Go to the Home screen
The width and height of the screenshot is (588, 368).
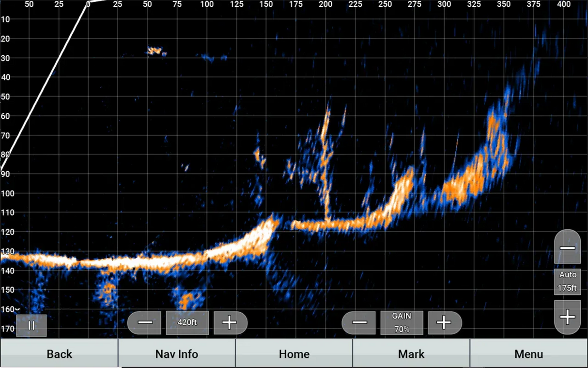point(294,354)
